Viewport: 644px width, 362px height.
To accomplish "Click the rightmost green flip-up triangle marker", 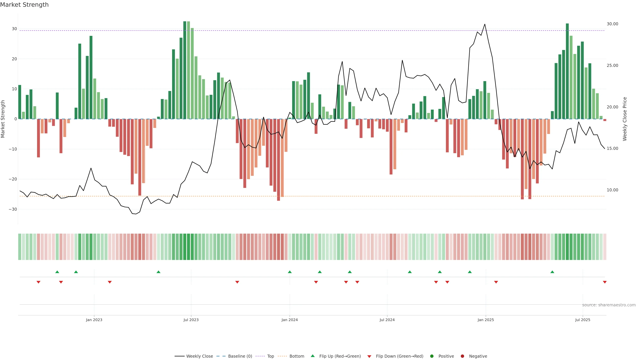I will tap(552, 272).
